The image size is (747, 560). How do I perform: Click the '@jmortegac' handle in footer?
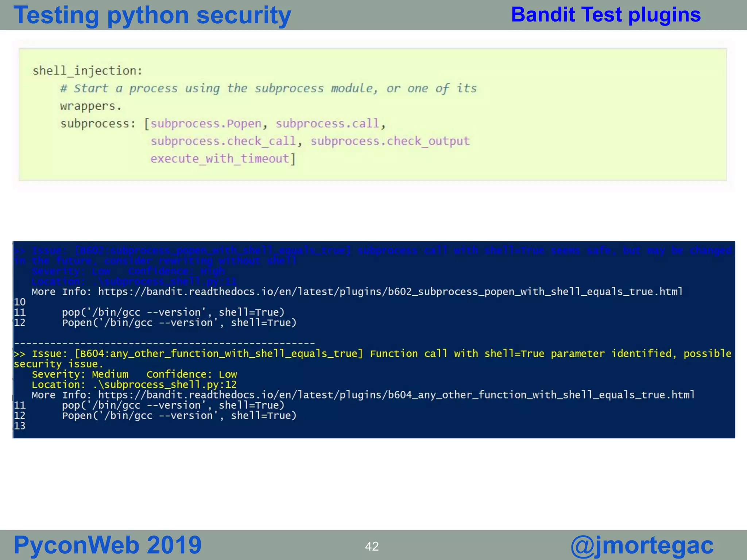coord(642,546)
